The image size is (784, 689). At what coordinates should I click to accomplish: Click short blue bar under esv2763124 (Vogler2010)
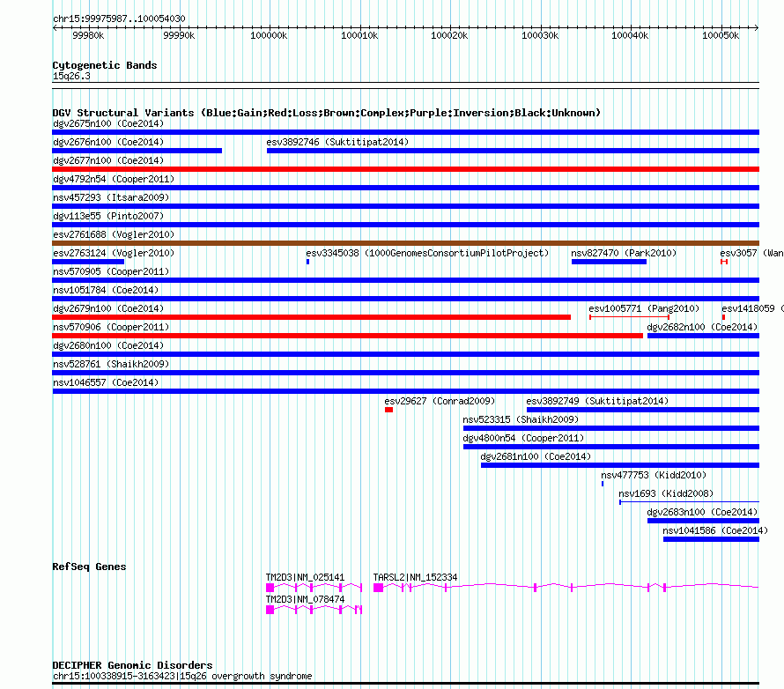click(88, 262)
